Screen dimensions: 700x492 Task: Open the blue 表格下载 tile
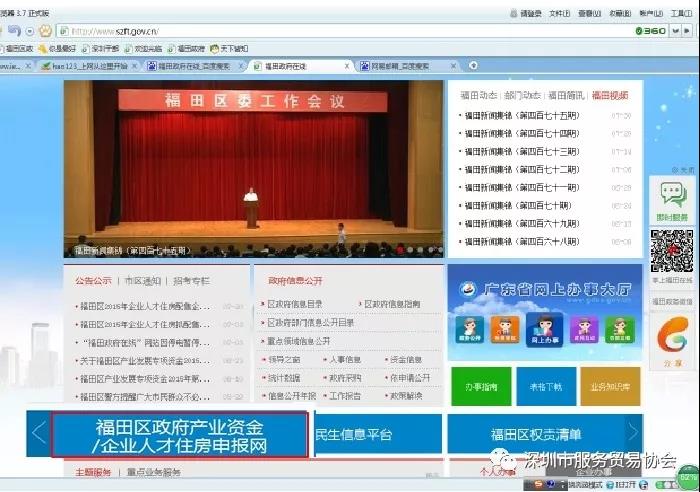546,387
